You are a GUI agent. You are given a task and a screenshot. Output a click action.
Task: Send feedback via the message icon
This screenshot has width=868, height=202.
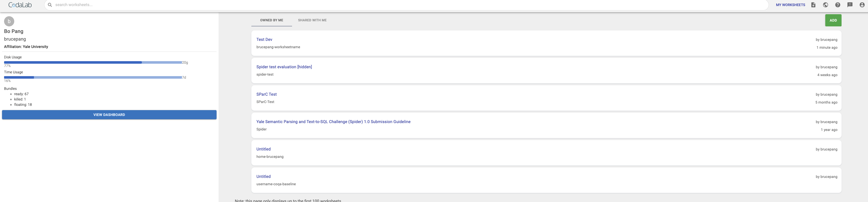click(850, 5)
